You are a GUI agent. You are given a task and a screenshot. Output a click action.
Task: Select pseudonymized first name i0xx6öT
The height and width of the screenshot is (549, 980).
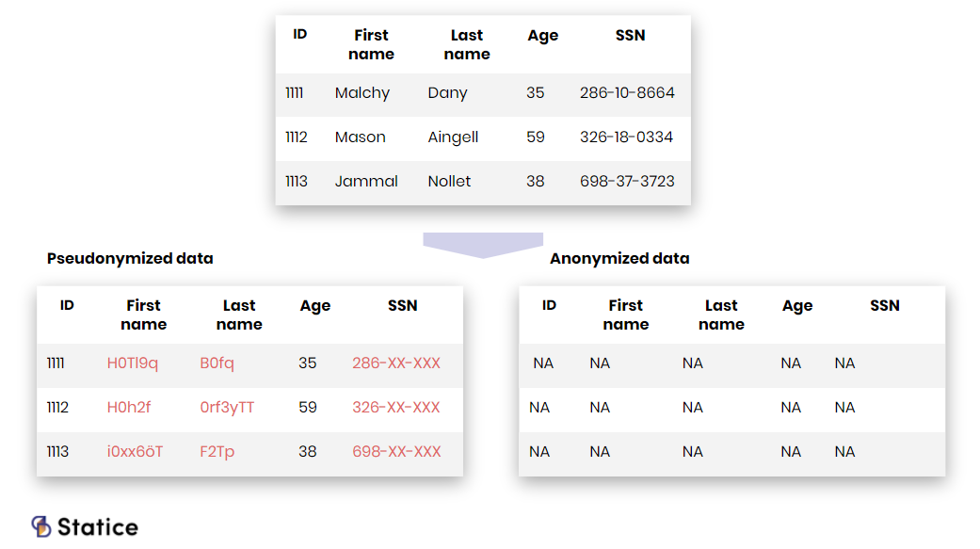[135, 451]
